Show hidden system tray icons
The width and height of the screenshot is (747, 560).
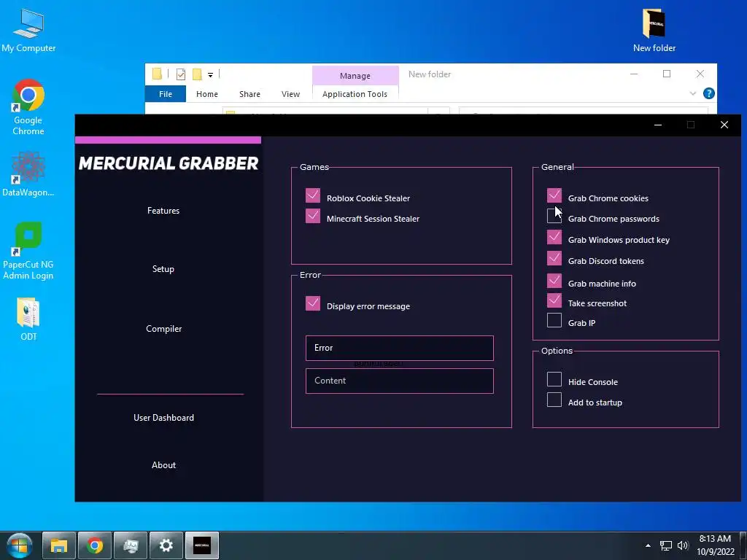click(648, 545)
